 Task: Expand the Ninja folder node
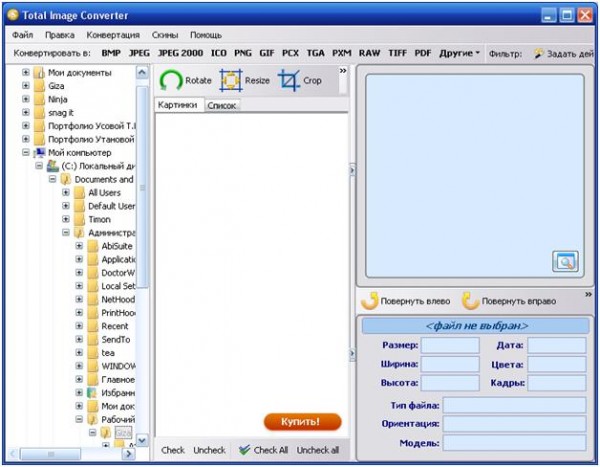click(x=26, y=99)
